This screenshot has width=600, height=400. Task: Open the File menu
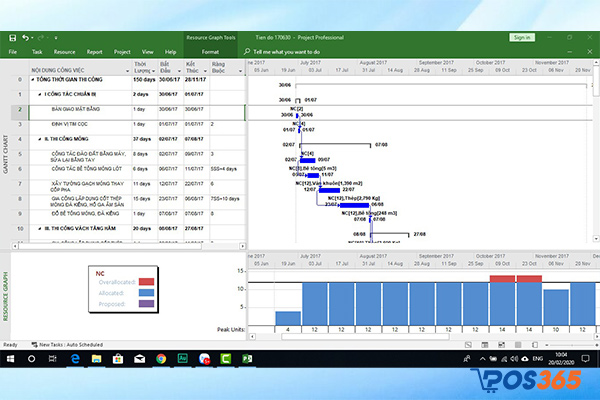click(x=13, y=50)
